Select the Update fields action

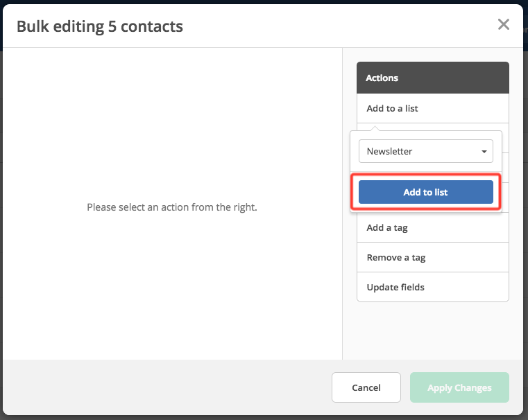click(433, 287)
